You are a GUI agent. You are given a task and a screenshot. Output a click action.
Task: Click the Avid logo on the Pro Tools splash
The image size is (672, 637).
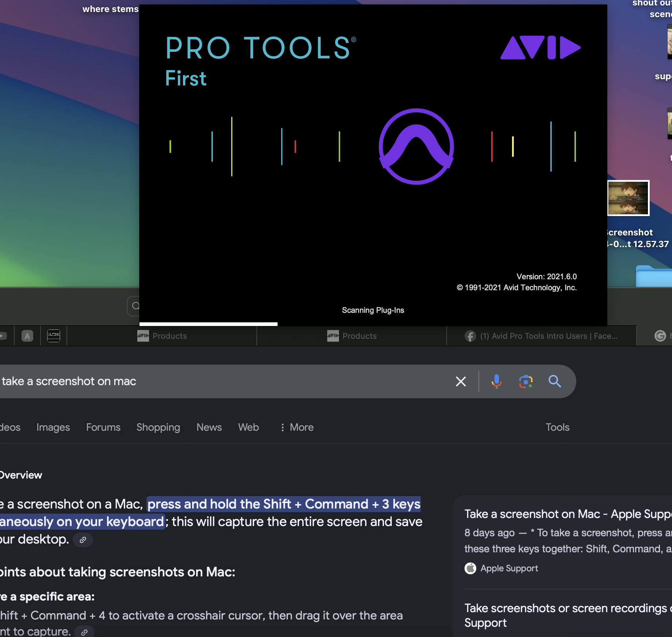tap(541, 47)
